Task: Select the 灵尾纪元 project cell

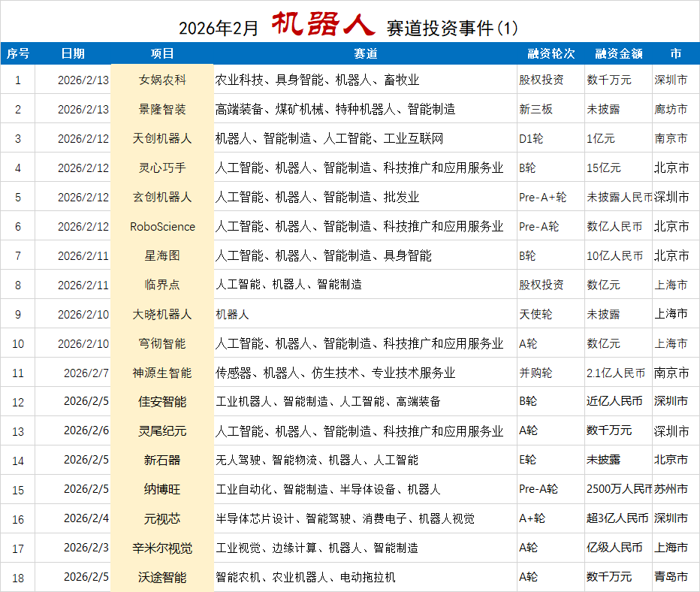Action: pos(162,431)
